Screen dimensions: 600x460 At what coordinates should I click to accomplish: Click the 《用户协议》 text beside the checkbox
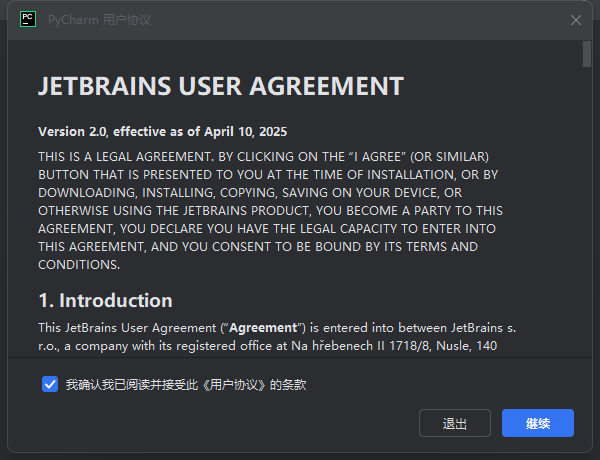(x=234, y=385)
